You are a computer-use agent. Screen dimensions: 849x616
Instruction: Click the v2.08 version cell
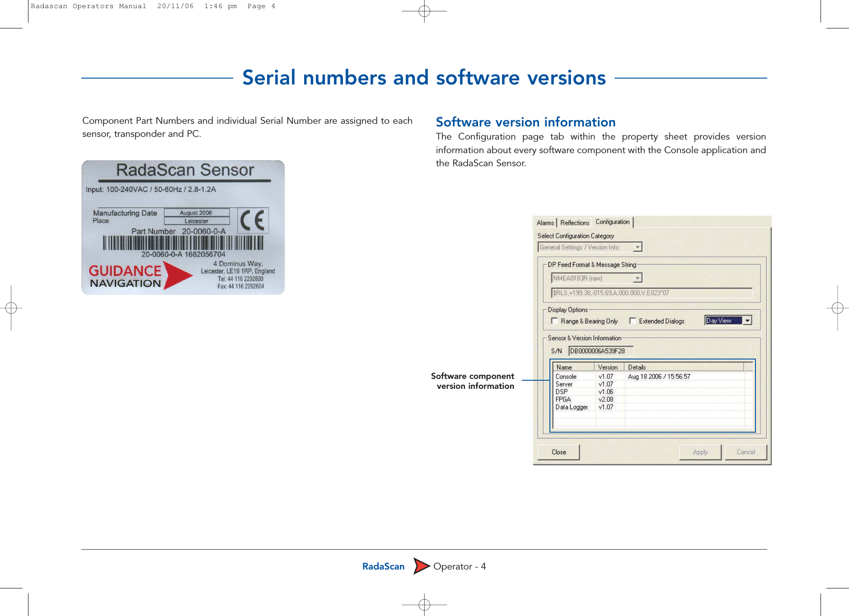(606, 399)
